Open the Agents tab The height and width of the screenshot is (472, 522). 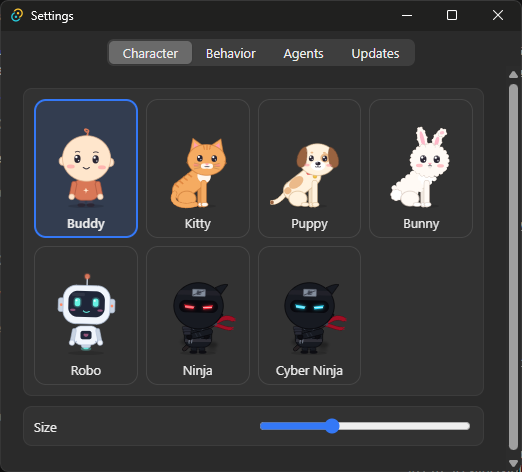(303, 53)
